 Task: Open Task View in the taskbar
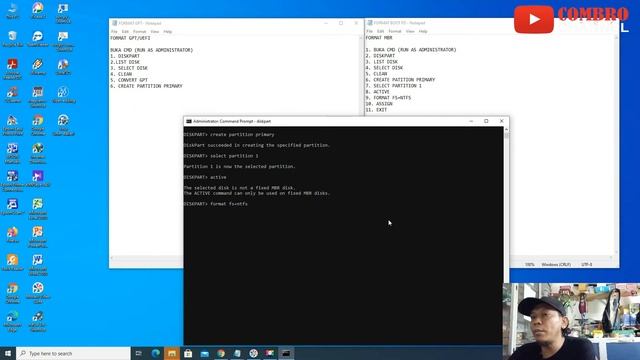tap(138, 353)
